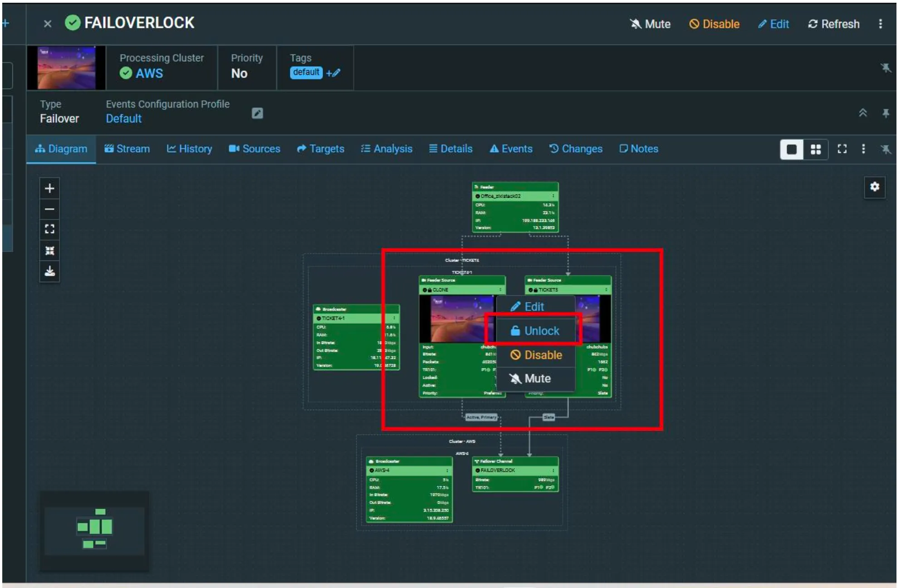Close the FAILOVERLOCK panel with X icon

pyautogui.click(x=48, y=24)
